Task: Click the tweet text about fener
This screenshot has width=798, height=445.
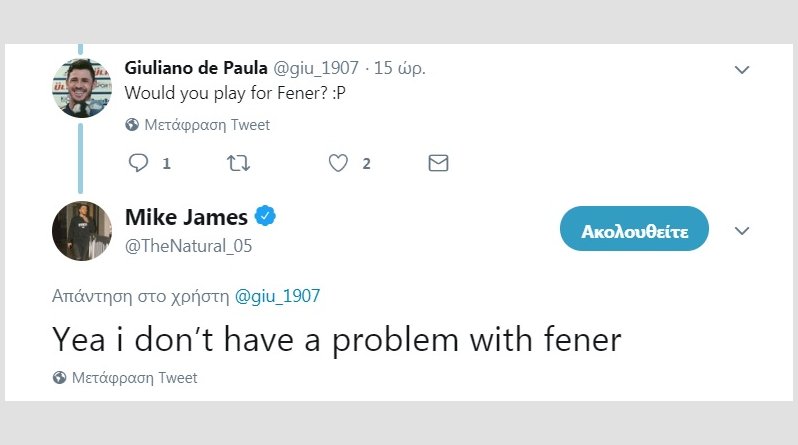Action: click(337, 340)
